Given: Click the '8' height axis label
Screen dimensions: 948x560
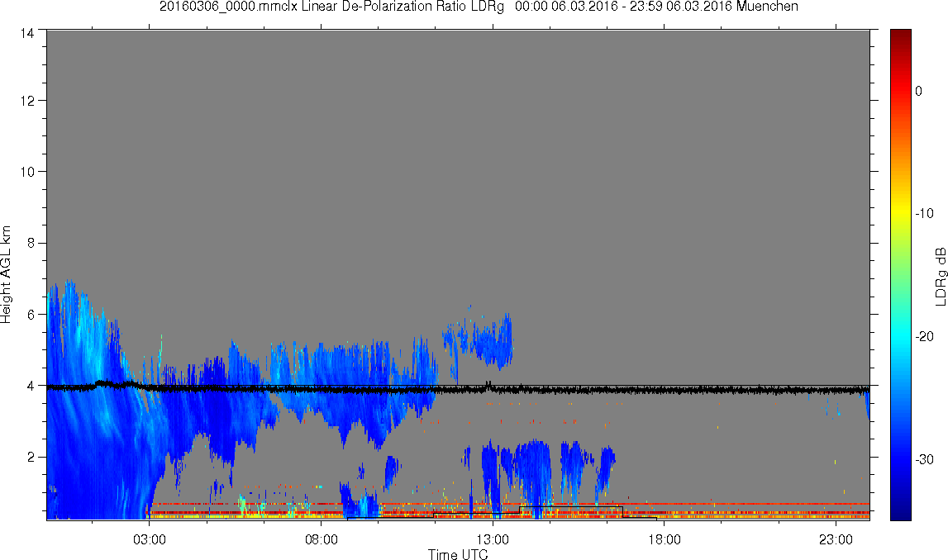Looking at the screenshot, I should tap(31, 243).
